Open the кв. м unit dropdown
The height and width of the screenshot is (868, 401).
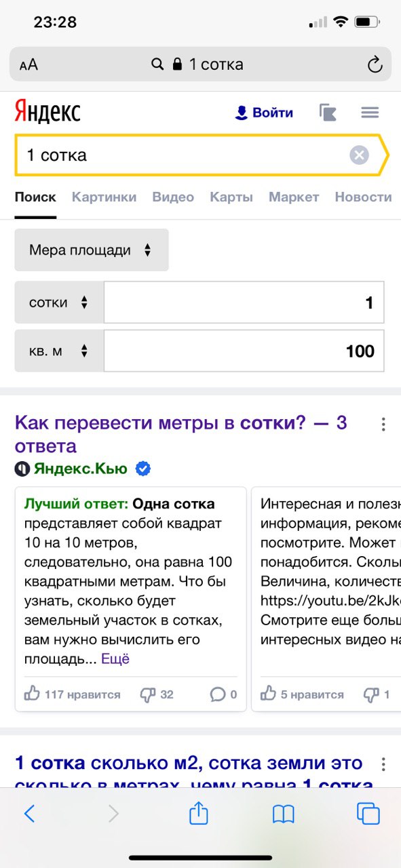(x=59, y=351)
